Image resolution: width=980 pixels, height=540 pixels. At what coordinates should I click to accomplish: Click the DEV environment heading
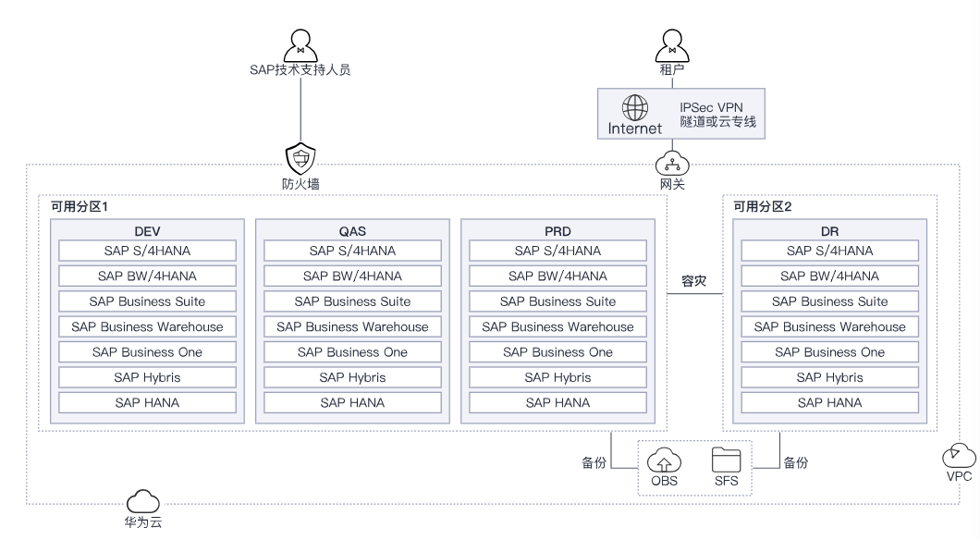coord(148,231)
